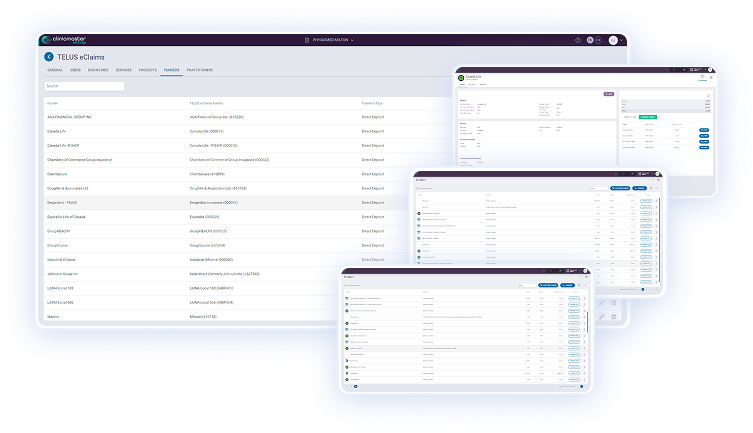The height and width of the screenshot is (433, 753).
Task: Select the GUIDELINES tab
Action: pos(99,70)
